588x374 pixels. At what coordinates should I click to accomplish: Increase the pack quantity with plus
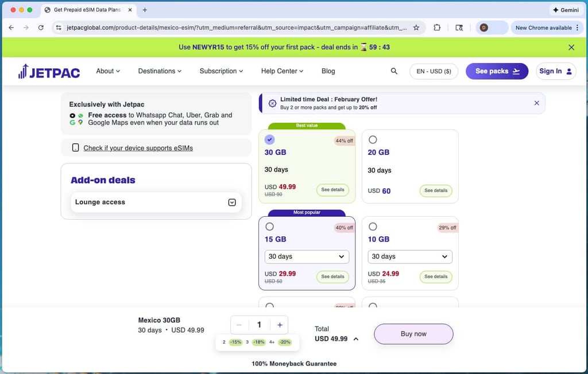tap(280, 325)
